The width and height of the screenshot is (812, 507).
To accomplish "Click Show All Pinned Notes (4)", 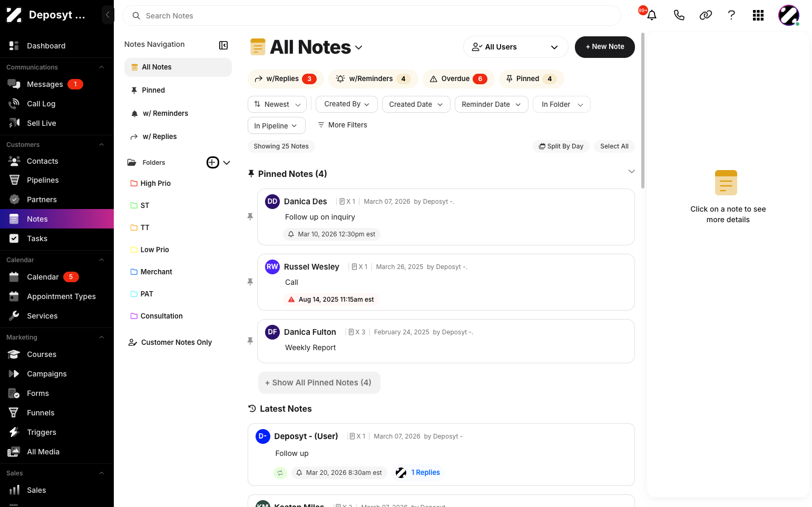I will coord(319,383).
